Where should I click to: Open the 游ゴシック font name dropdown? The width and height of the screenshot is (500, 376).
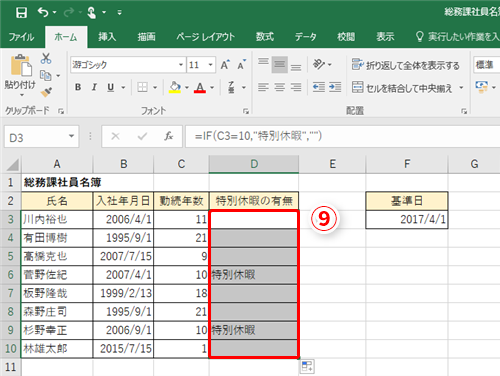pyautogui.click(x=181, y=65)
